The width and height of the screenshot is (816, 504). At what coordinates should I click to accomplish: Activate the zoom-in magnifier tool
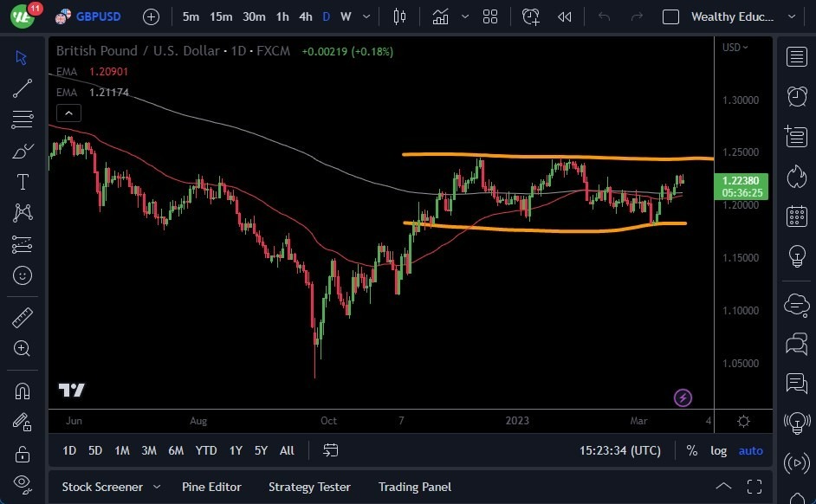(x=23, y=349)
